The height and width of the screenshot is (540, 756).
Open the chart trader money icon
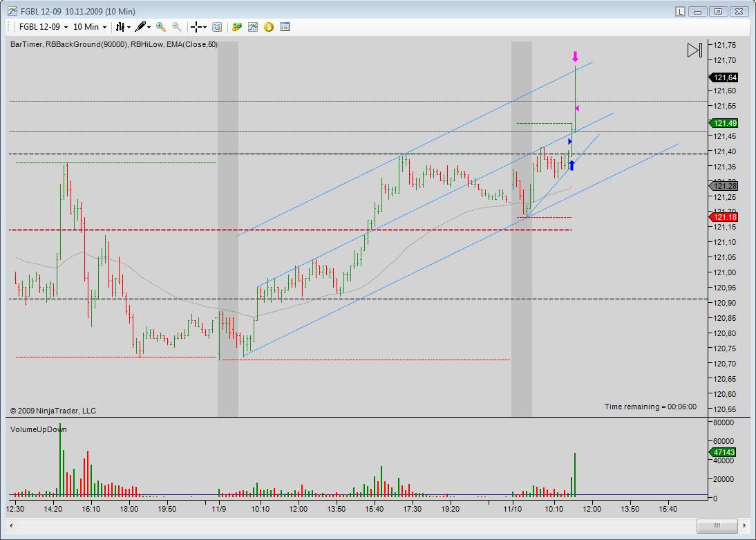coord(237,27)
